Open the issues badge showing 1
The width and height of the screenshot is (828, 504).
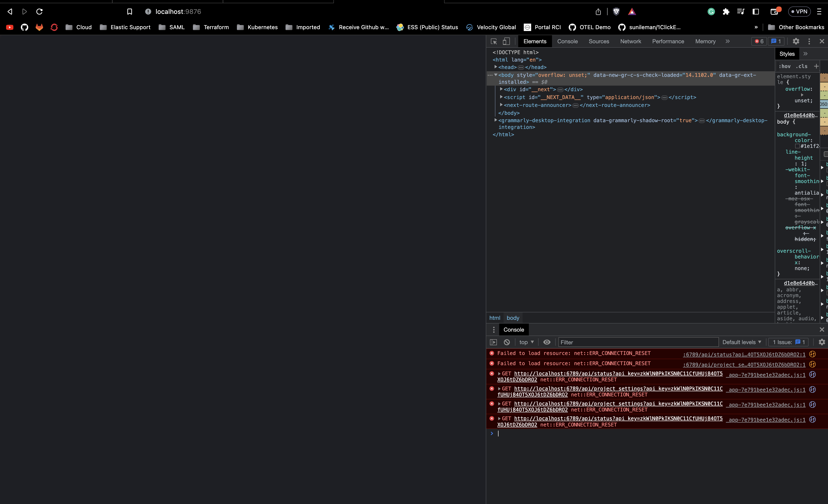click(776, 41)
